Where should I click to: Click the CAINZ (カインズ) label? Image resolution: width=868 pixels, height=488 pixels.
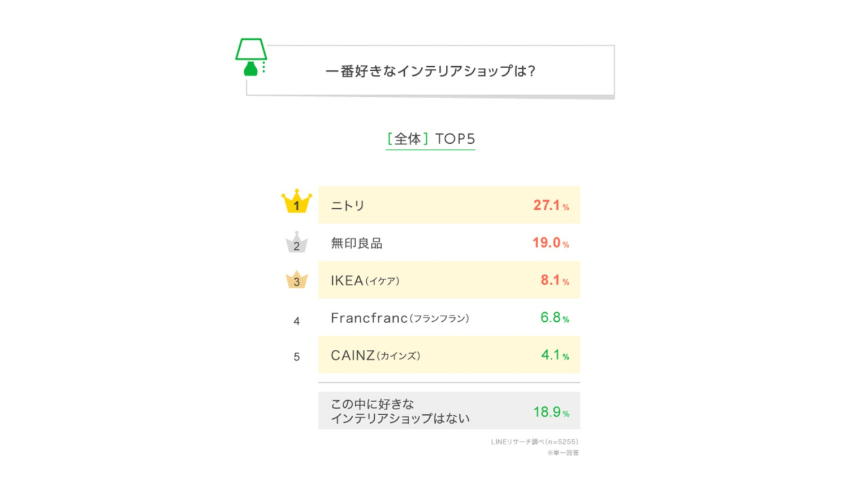click(375, 356)
